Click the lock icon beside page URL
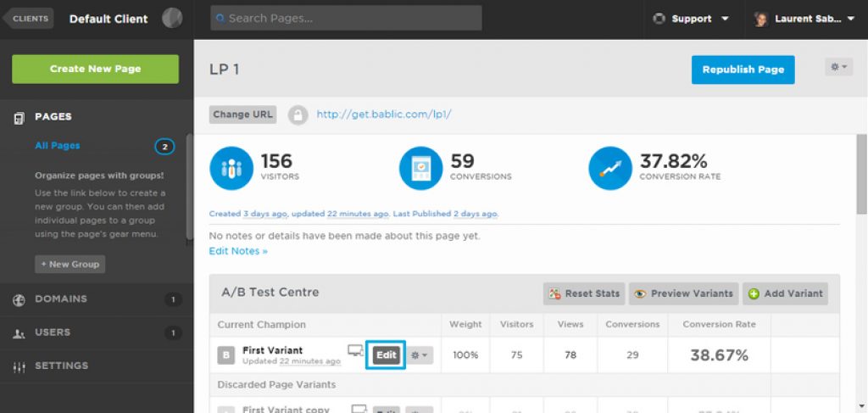868x413 pixels. 298,114
